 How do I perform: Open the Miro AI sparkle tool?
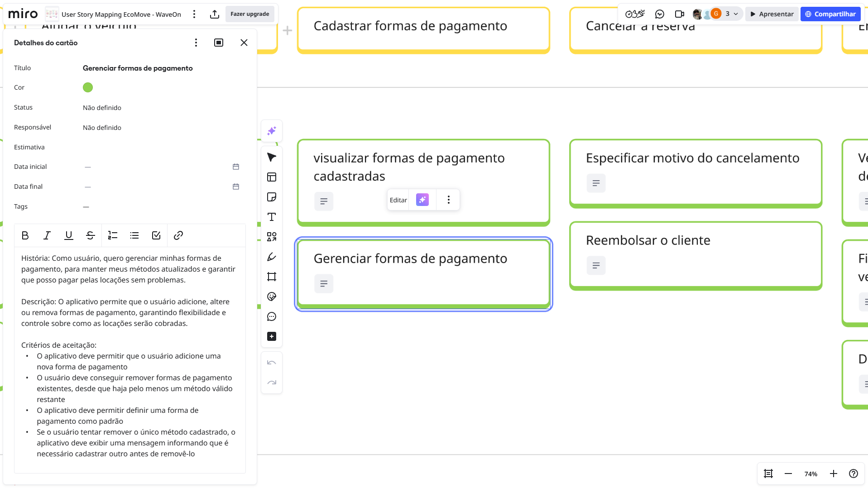(272, 131)
